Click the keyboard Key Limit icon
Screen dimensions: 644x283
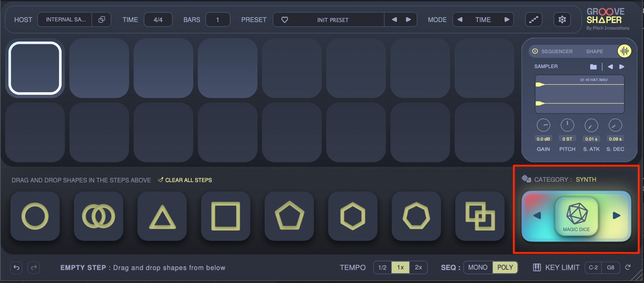537,267
